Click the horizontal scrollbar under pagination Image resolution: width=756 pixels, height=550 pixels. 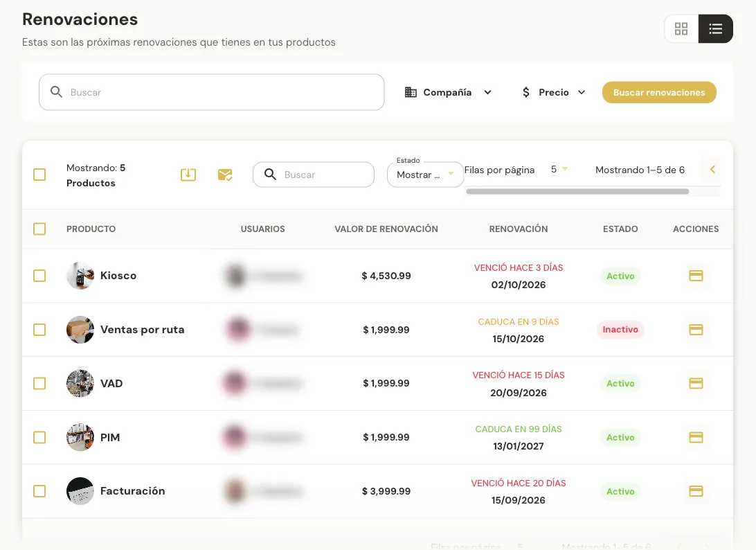click(577, 192)
